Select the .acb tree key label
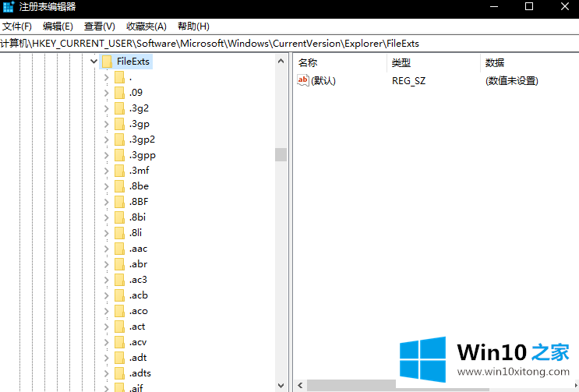This screenshot has width=579, height=392. [139, 295]
